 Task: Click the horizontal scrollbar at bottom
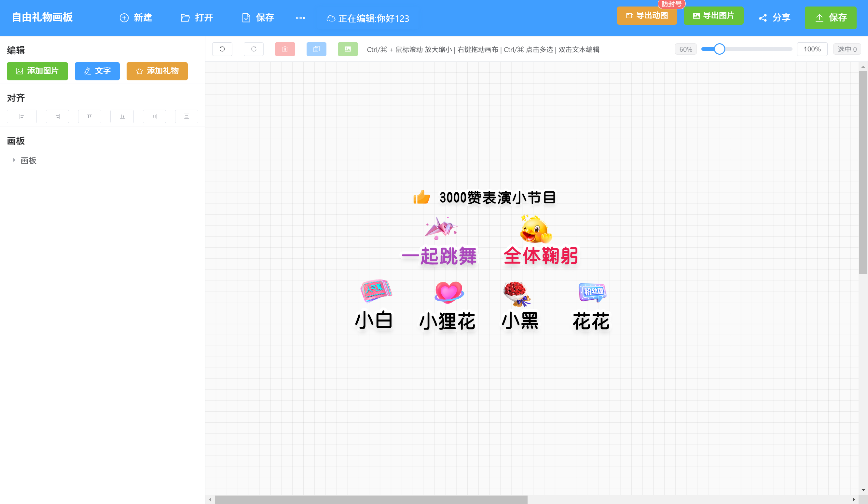(371, 499)
